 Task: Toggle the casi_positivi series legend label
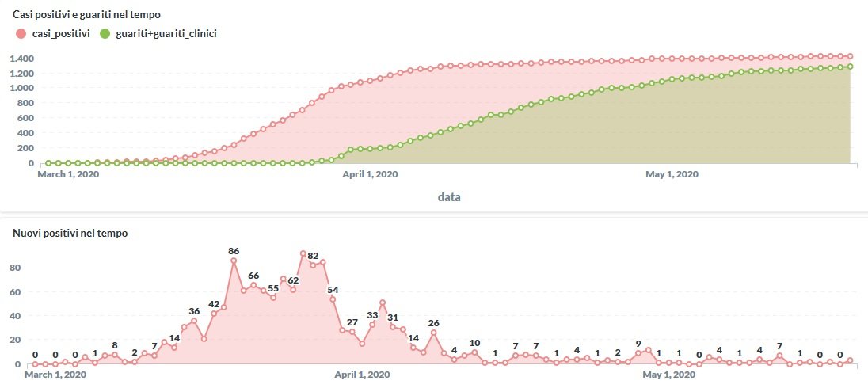point(60,33)
